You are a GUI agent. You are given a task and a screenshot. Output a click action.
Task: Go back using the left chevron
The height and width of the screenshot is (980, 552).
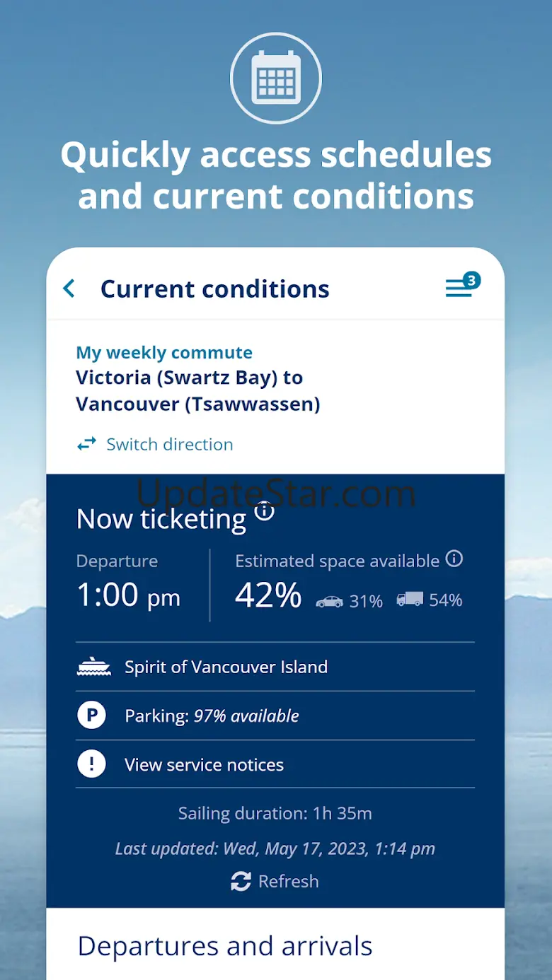point(69,288)
